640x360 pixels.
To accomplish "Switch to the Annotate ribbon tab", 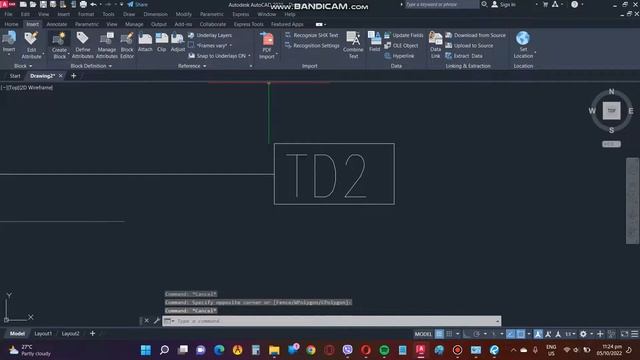I will coord(57,24).
